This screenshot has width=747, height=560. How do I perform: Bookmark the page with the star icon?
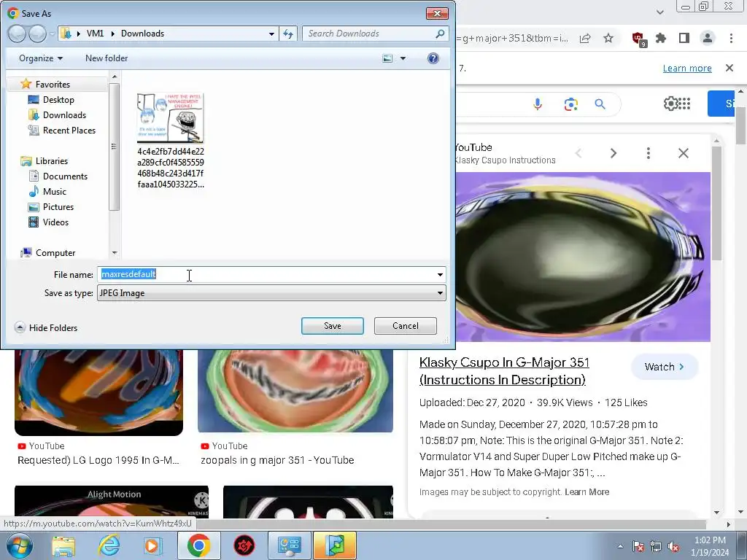coord(608,39)
